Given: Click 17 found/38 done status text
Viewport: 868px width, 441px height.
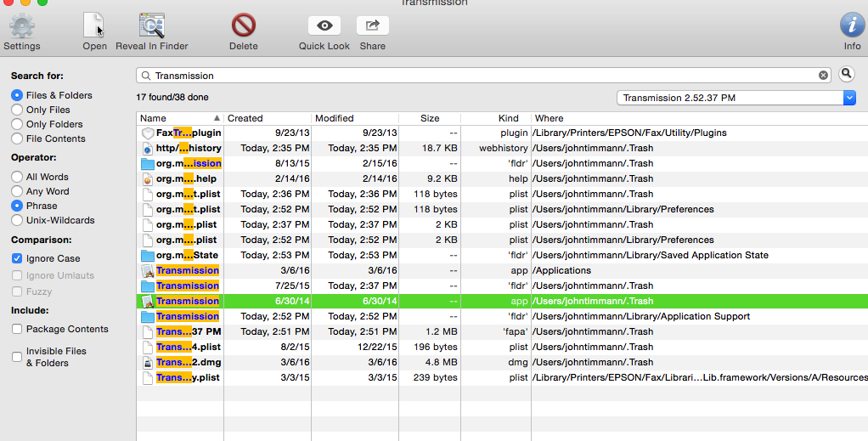Looking at the screenshot, I should [x=172, y=98].
